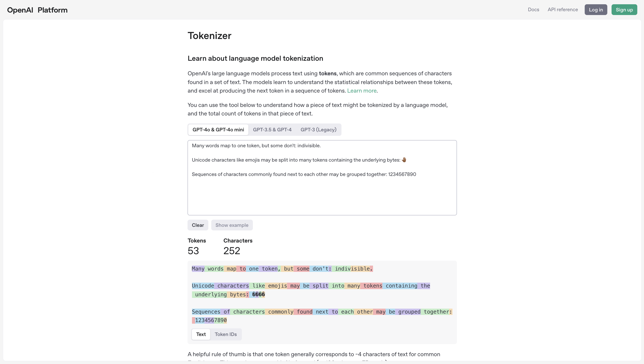The image size is (644, 364).
Task: Click the highlighted "indivisible" token
Action: click(352, 269)
